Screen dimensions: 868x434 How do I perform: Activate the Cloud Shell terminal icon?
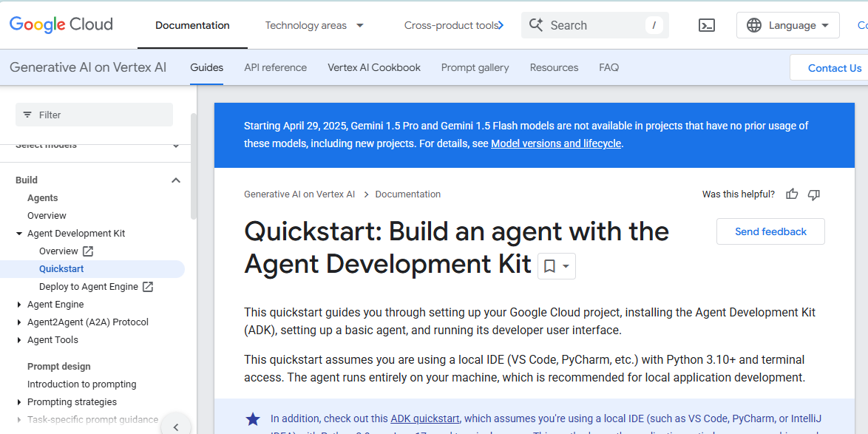[x=706, y=25]
